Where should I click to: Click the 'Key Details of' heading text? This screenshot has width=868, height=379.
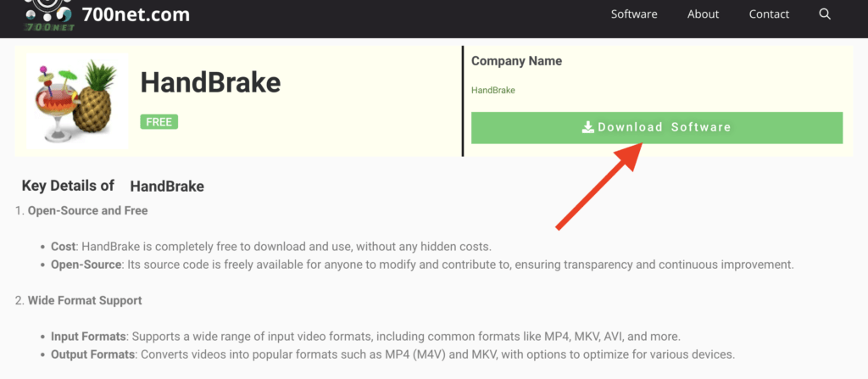(x=68, y=186)
